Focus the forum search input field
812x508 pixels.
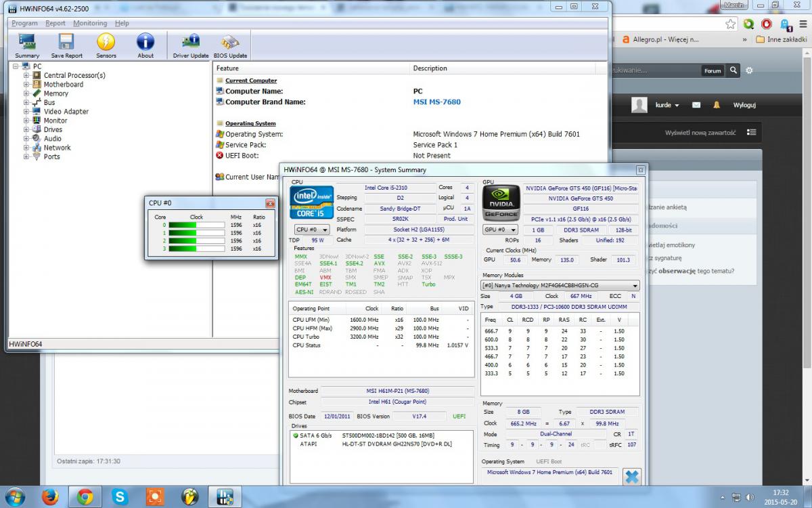coord(654,70)
